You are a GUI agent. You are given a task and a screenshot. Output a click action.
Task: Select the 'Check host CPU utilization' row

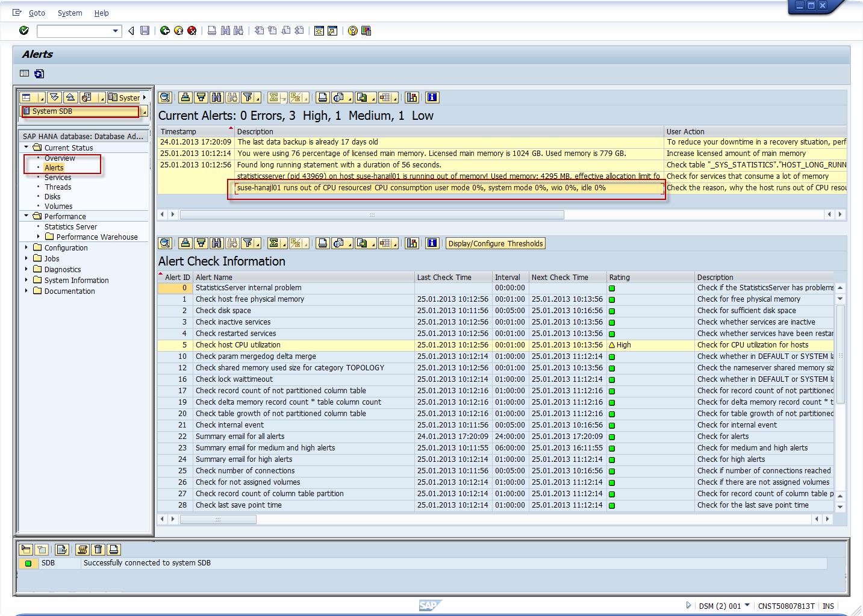click(496, 345)
